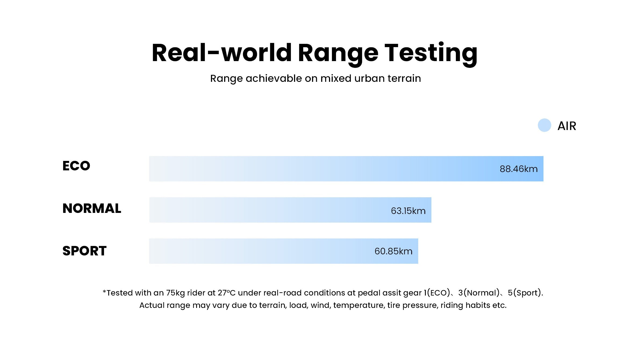Screen dimensions: 644x348
Task: Select the ECO mode label
Action: pyautogui.click(x=76, y=166)
